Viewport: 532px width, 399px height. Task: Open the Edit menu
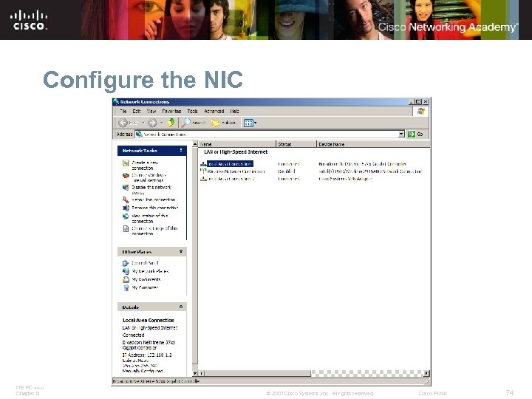(x=137, y=111)
